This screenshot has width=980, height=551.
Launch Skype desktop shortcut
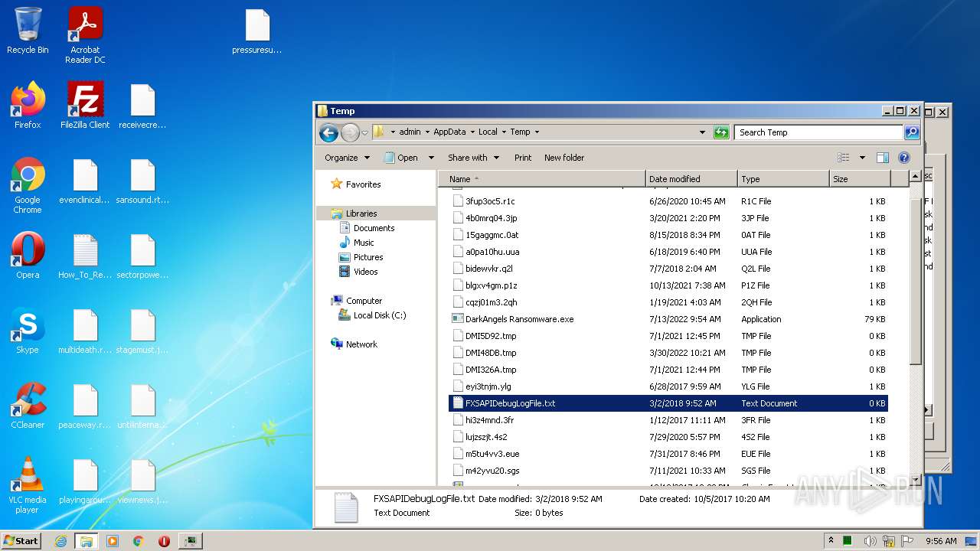(28, 331)
